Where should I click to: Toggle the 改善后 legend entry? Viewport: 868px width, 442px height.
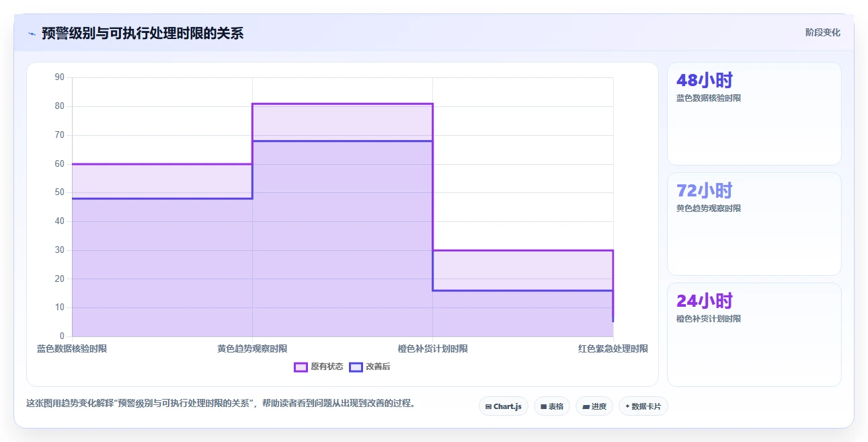click(370, 367)
